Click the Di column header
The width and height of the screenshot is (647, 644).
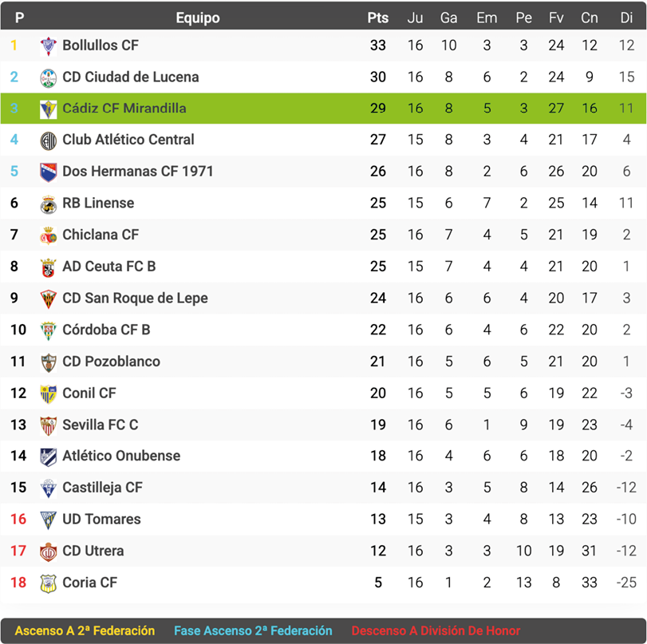click(626, 18)
